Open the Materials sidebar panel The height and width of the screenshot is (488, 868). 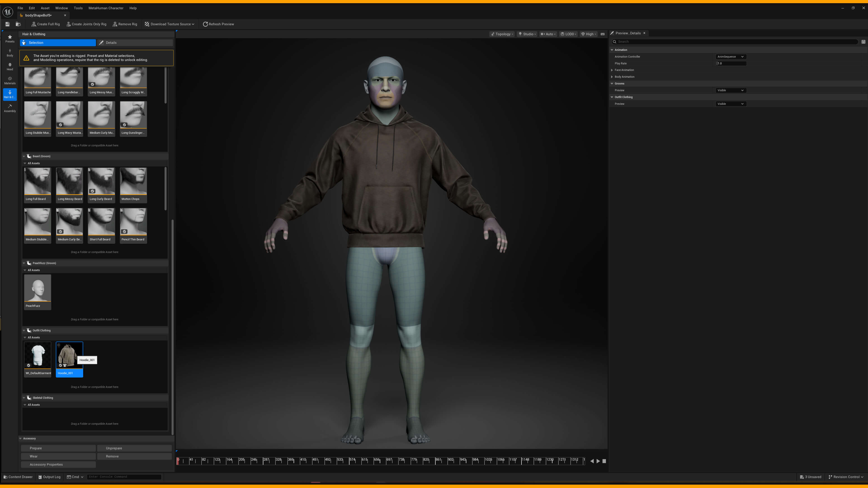pyautogui.click(x=10, y=80)
